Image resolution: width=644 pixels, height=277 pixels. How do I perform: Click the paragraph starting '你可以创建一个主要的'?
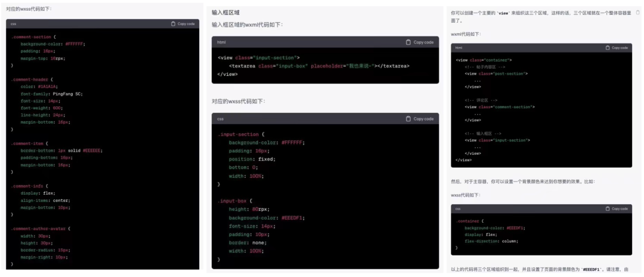(540, 17)
